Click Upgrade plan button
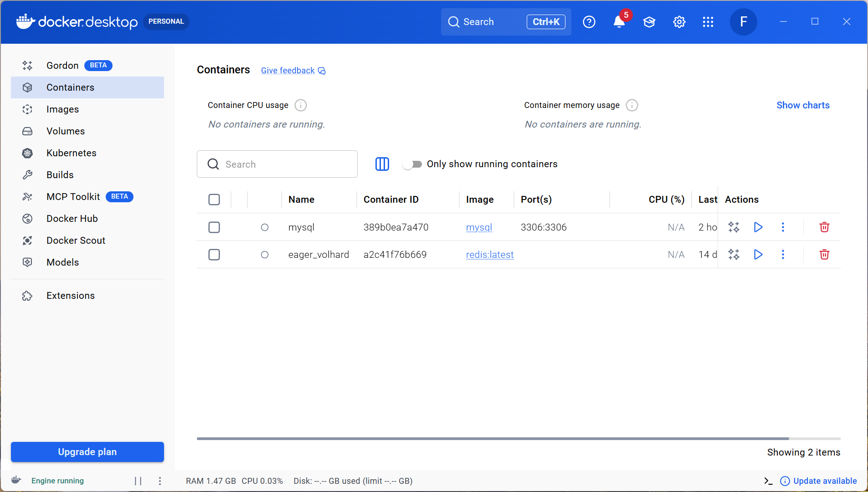 87,452
